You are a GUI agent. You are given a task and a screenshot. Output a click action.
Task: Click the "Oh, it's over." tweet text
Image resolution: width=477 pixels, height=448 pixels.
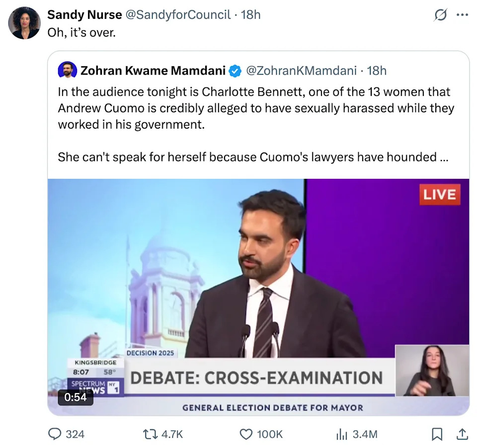[81, 34]
